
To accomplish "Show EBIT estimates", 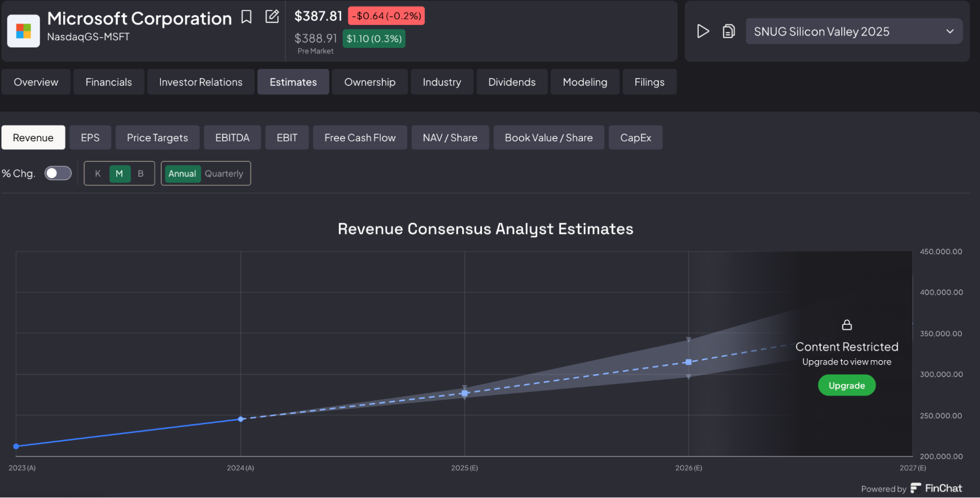I will tap(287, 137).
